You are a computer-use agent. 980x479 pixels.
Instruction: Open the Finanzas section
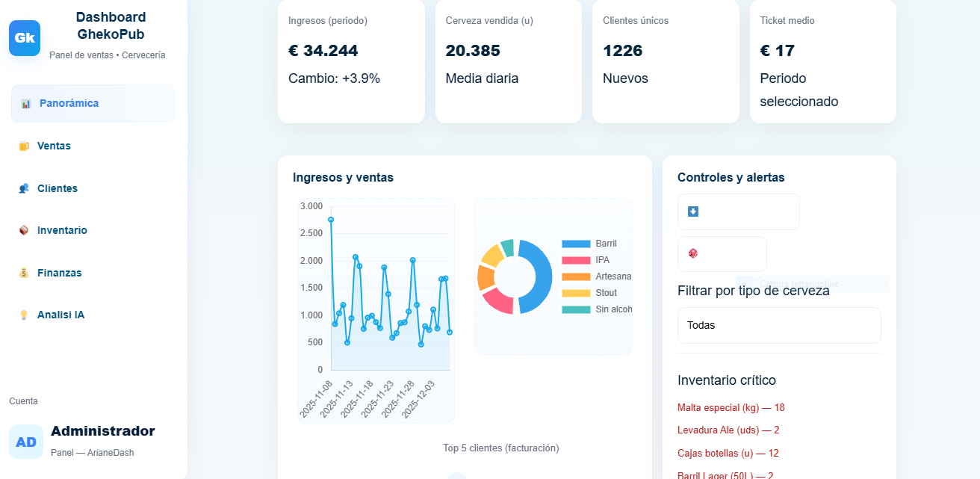pos(59,273)
